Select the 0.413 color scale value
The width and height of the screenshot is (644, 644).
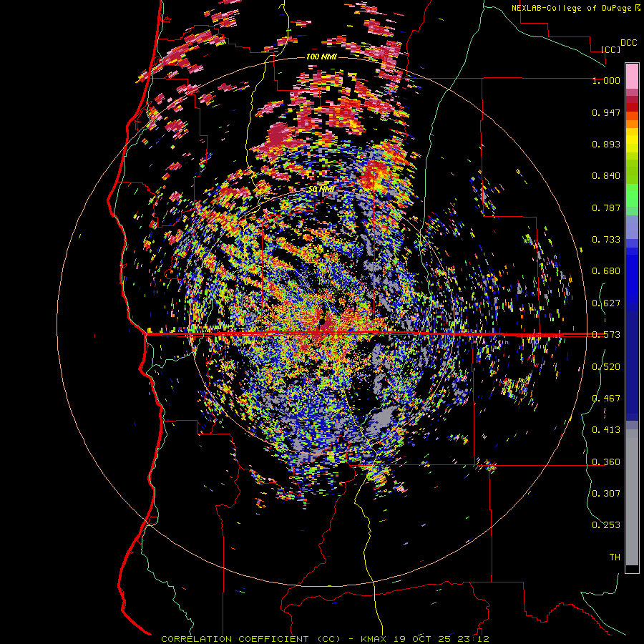point(606,430)
